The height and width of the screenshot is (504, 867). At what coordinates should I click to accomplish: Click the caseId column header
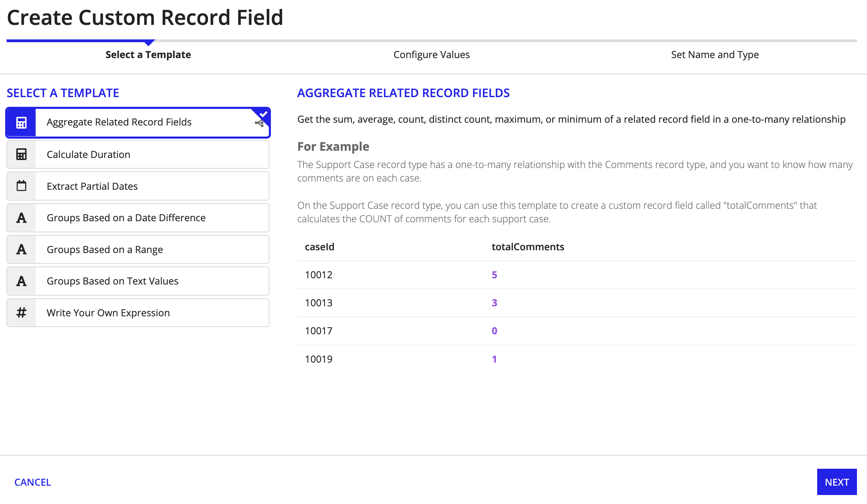(x=319, y=247)
